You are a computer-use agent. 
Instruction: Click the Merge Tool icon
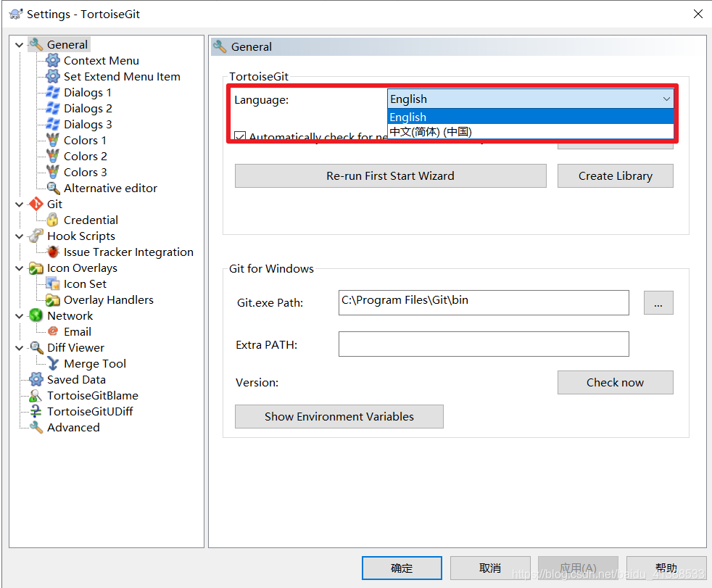point(53,363)
